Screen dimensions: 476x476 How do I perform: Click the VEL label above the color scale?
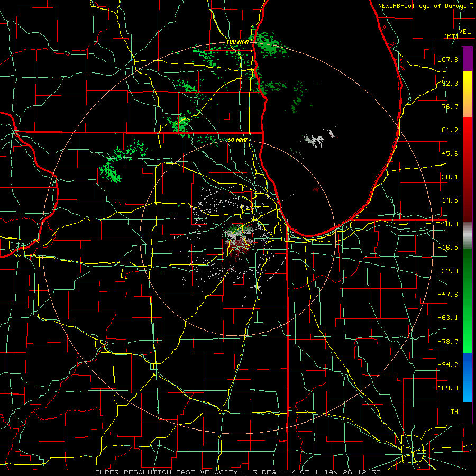tap(465, 32)
